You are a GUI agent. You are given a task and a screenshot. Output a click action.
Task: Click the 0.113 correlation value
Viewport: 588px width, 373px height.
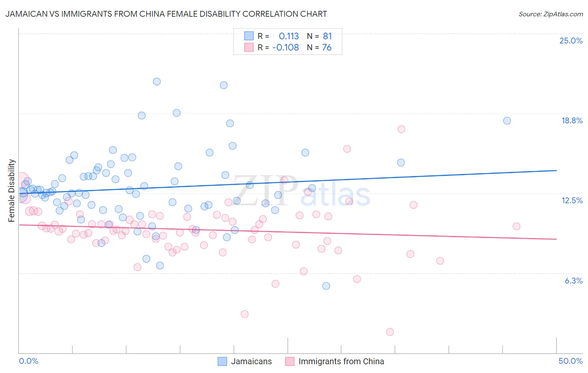(x=289, y=36)
